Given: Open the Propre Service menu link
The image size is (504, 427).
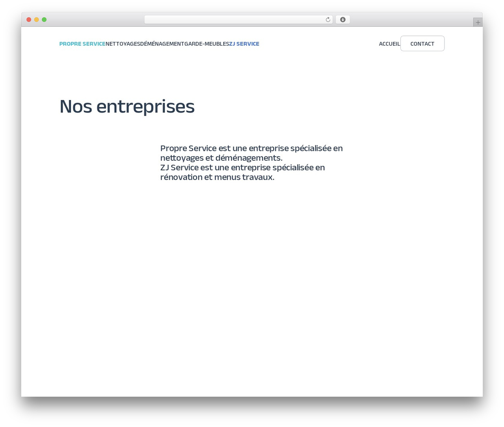Looking at the screenshot, I should point(82,44).
